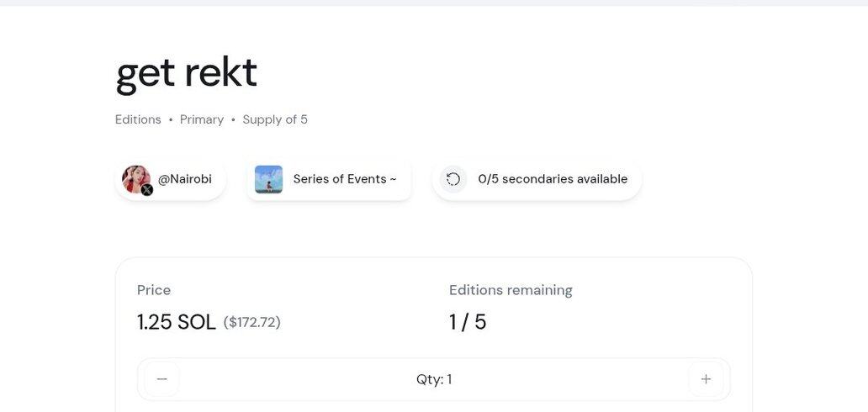868x412 pixels.
Task: Click the Editions remaining label
Action: pos(511,290)
